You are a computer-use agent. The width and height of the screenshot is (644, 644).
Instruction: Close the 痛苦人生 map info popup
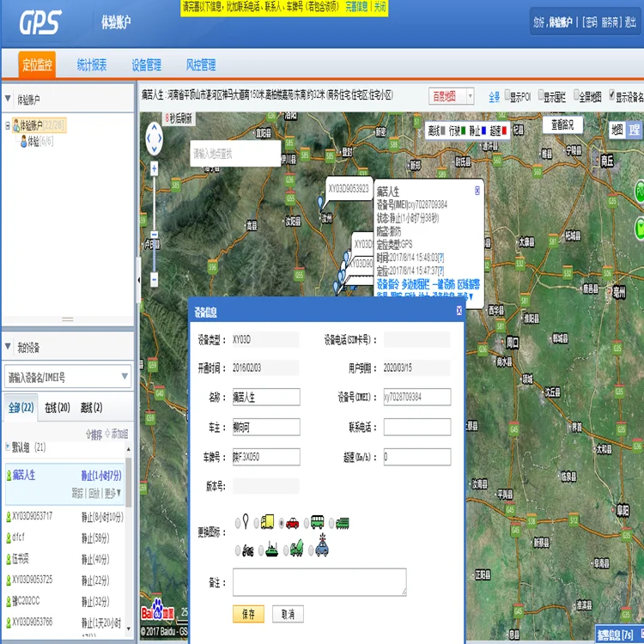click(x=477, y=191)
